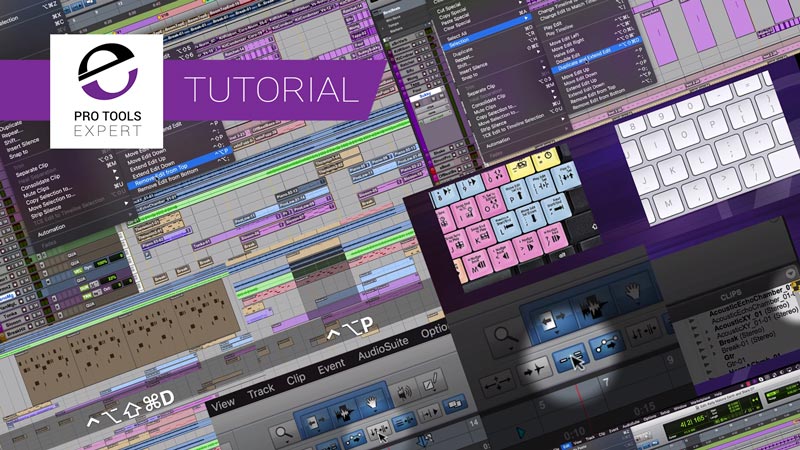Image resolution: width=800 pixels, height=450 pixels.
Task: Choose Move Edit Left in the top Selection submenu
Action: pyautogui.click(x=564, y=40)
